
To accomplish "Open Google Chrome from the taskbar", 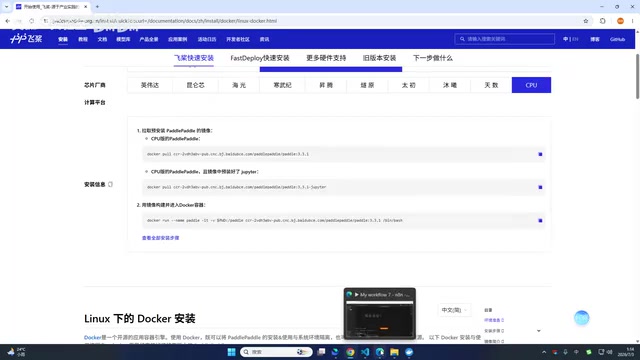I will point(350,352).
